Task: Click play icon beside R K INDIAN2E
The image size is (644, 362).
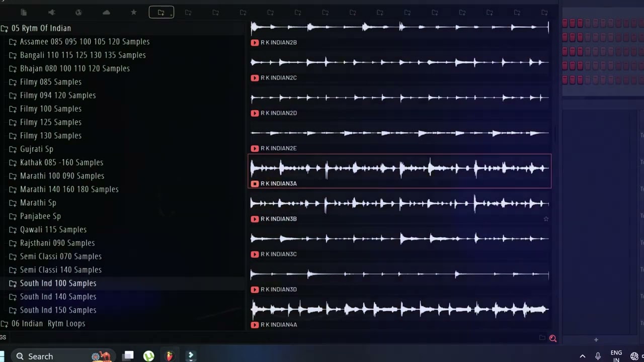Action: [x=255, y=148]
